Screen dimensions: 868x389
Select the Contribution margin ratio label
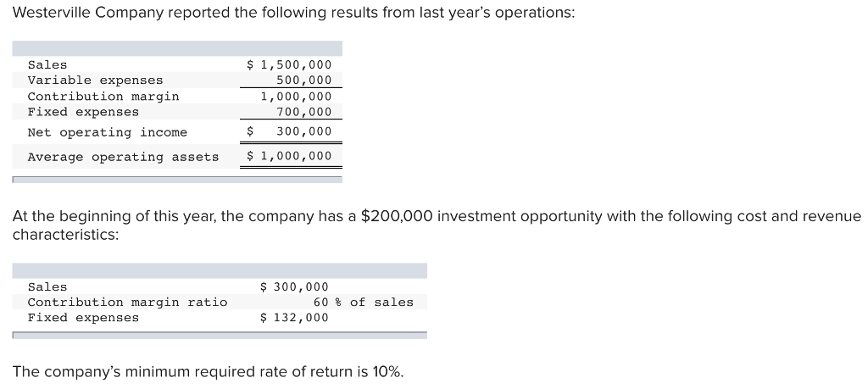pos(127,303)
